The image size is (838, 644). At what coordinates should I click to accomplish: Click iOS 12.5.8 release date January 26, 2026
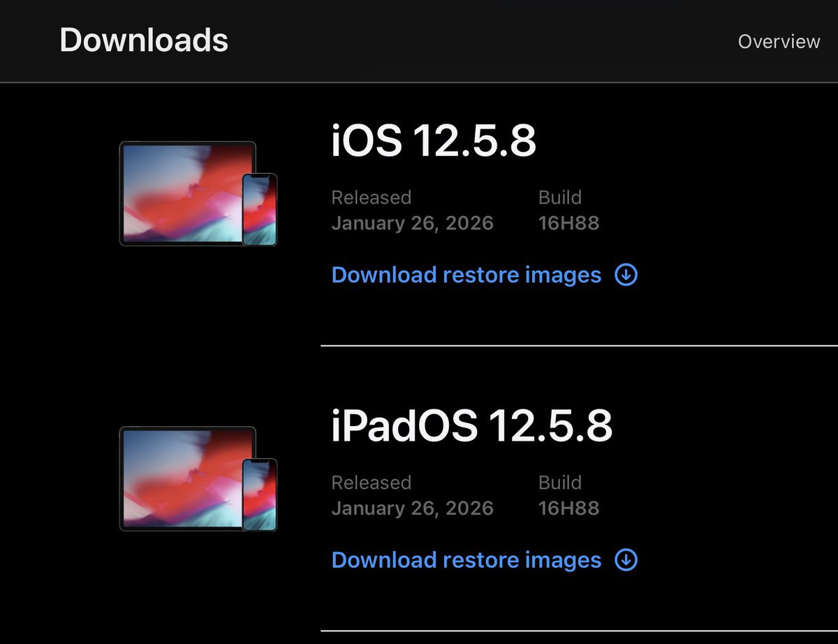click(412, 224)
